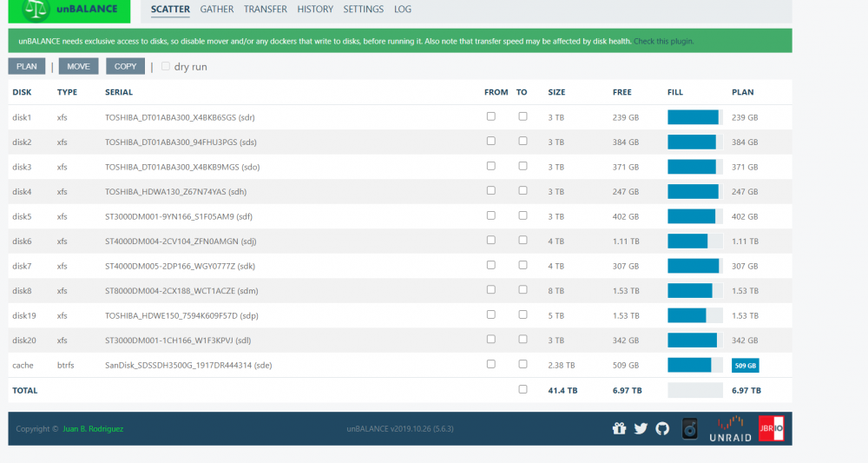Screen dimensions: 868x463
Task: Open the UNRAID logo in footer
Action: click(730, 428)
